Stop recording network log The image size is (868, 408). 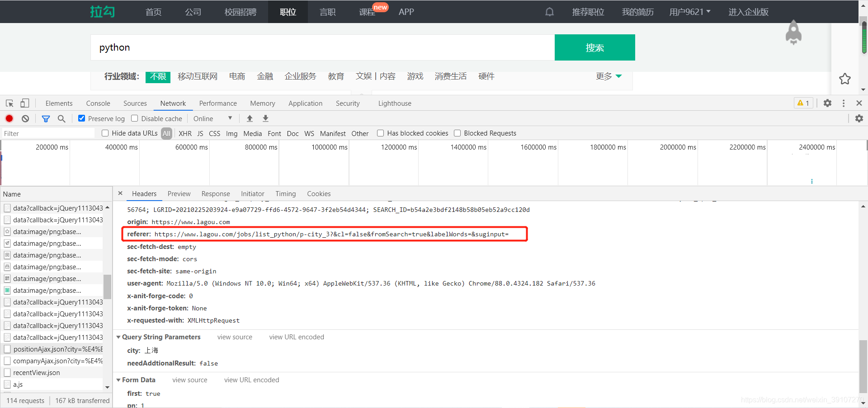9,118
